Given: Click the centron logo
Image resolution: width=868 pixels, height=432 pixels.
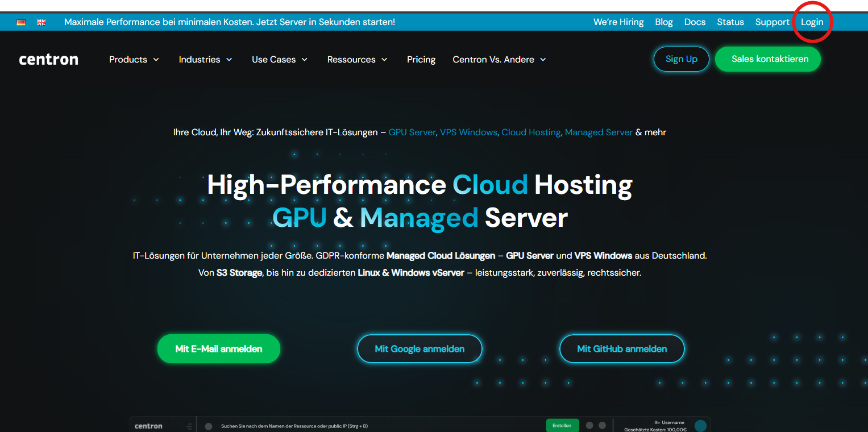Looking at the screenshot, I should (x=48, y=60).
